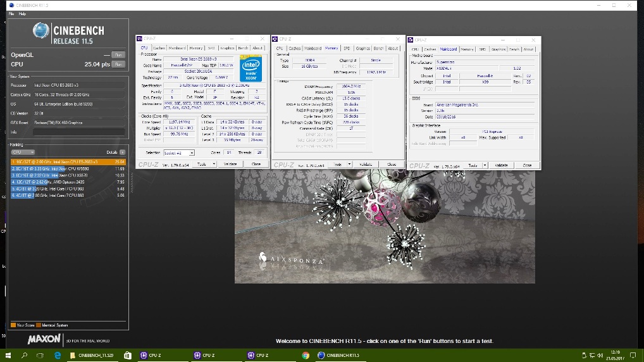
Task: Open the Socket #2 selection dropdown
Action: pyautogui.click(x=178, y=153)
